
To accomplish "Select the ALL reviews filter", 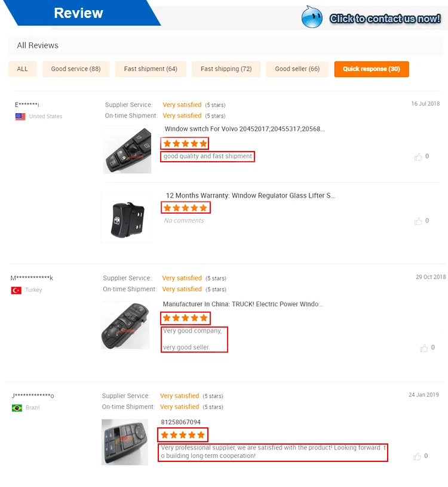I will coord(22,69).
